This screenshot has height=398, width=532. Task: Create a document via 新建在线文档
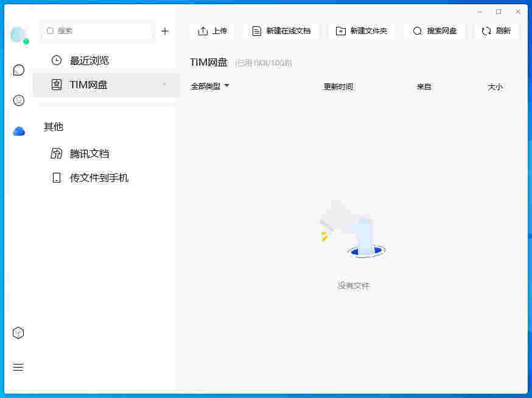point(281,30)
